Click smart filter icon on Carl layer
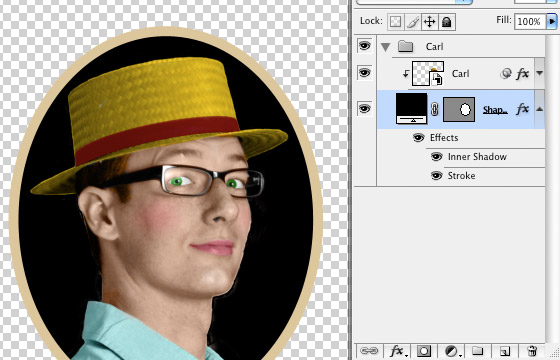This screenshot has height=360, width=560. click(x=506, y=74)
